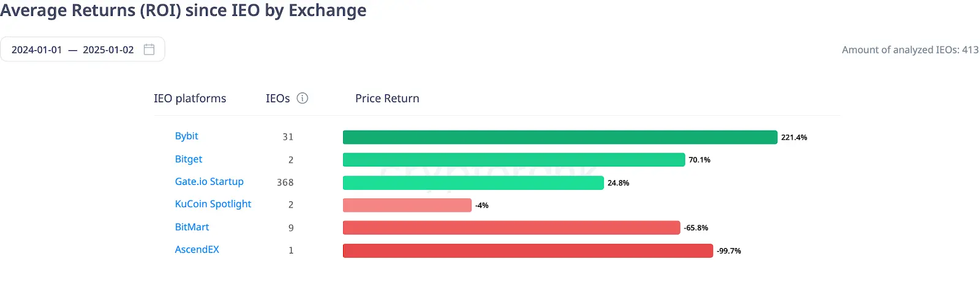Click the IEOs info icon
This screenshot has height=297, width=980.
click(x=303, y=98)
